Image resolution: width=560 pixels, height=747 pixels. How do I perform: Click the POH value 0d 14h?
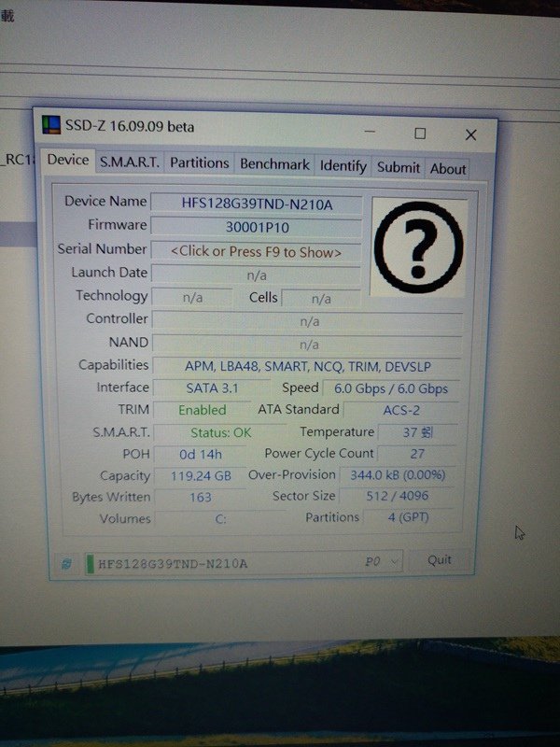click(x=201, y=455)
